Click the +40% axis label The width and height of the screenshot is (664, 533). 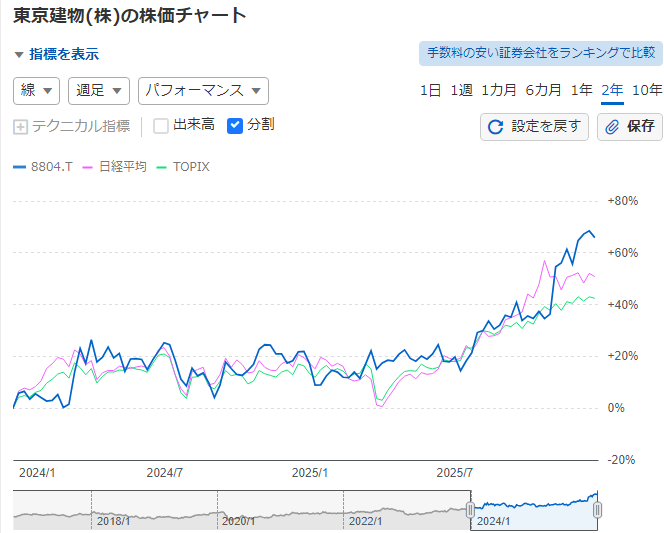click(x=622, y=305)
